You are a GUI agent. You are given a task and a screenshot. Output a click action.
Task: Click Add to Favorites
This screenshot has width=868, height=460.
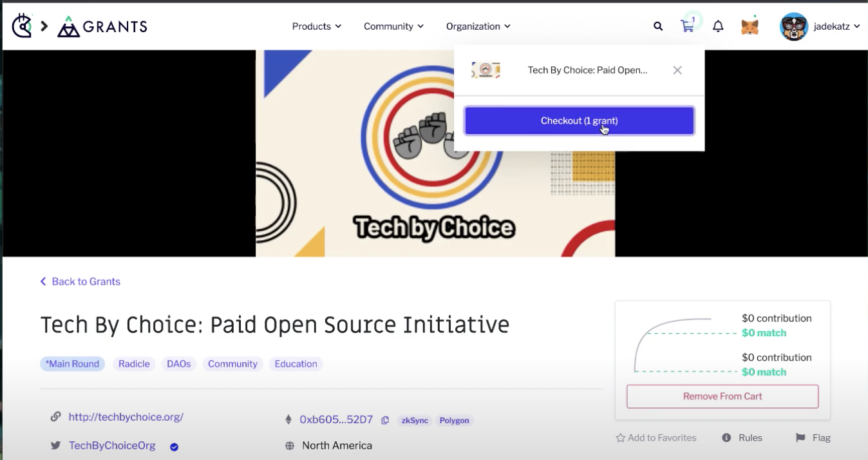point(656,437)
